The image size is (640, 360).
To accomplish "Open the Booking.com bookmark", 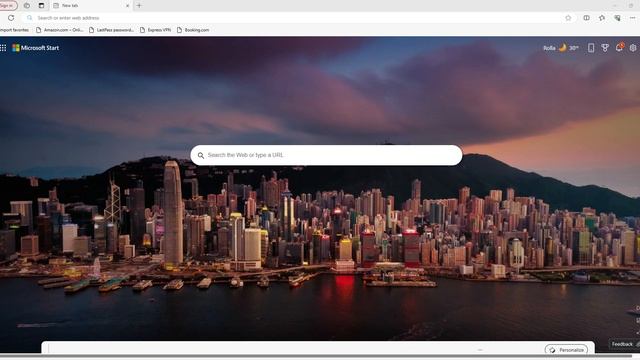I will (193, 30).
